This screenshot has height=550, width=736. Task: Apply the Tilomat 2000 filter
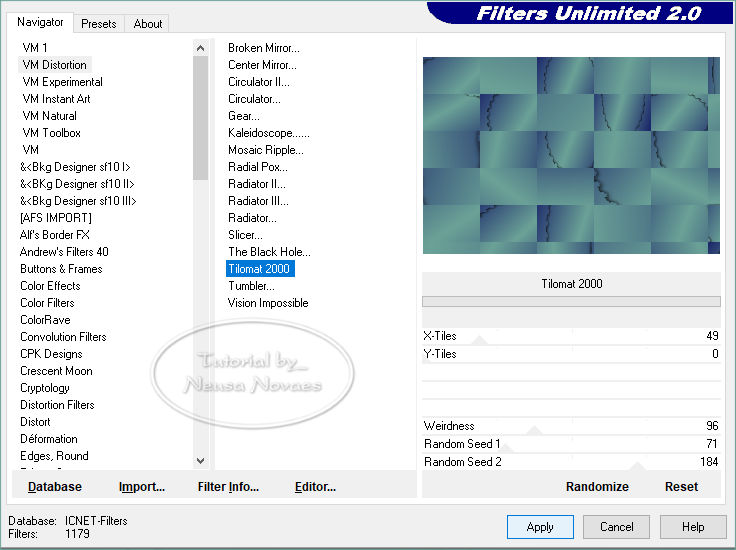540,527
